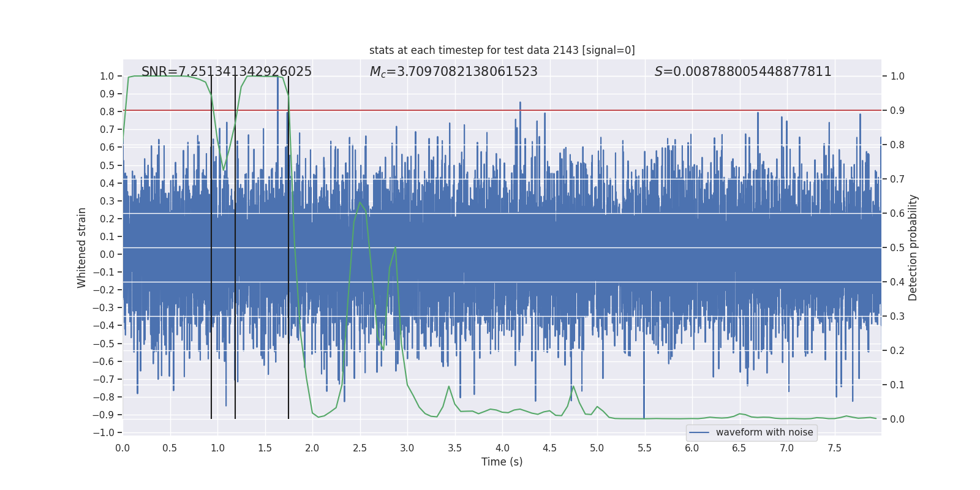Select the SNR=7.251341342926025 annotation

coord(227,72)
